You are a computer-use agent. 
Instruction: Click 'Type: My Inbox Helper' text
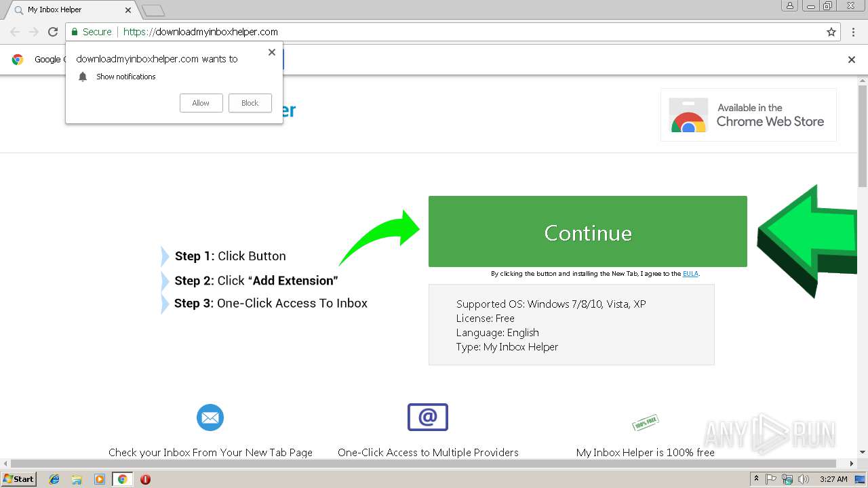pyautogui.click(x=507, y=346)
